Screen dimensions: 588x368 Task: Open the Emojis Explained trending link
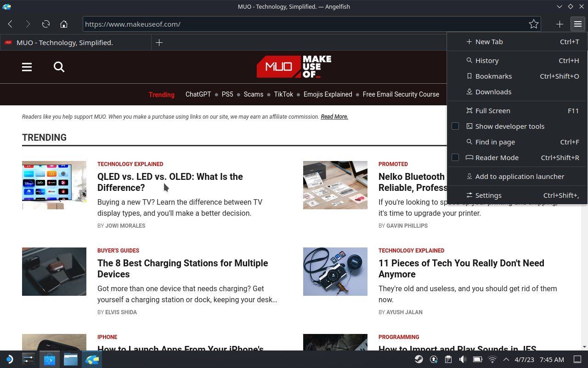point(328,94)
